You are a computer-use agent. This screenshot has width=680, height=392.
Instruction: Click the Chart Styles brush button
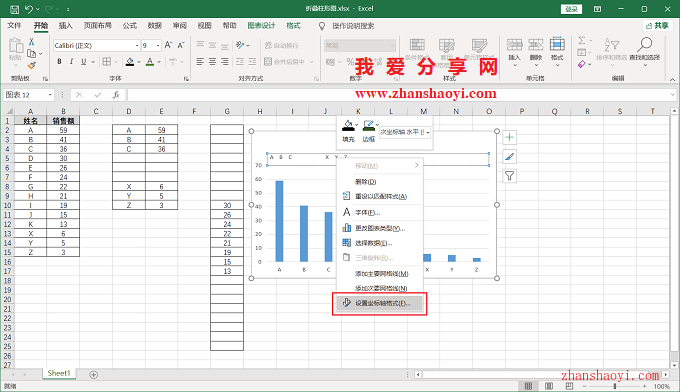tap(510, 157)
